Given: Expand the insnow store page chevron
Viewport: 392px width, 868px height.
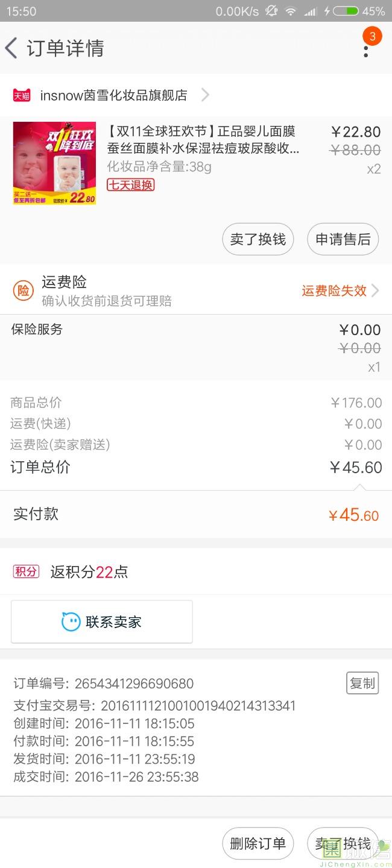Looking at the screenshot, I should pos(205,95).
